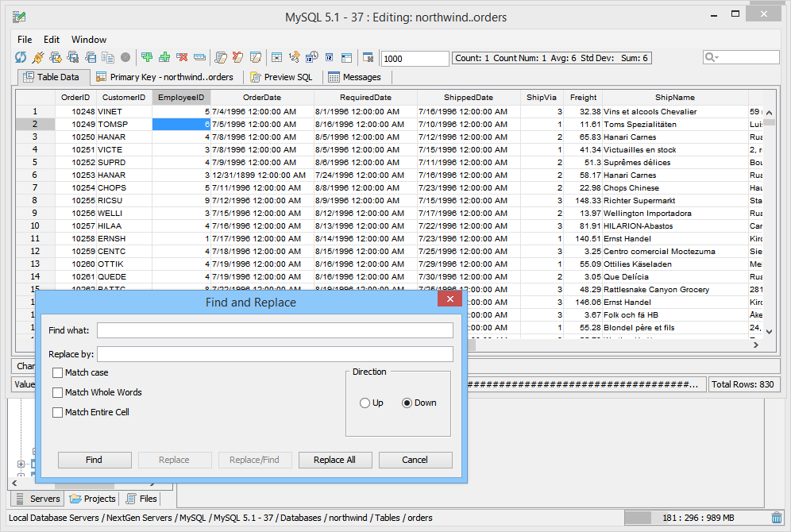Screen dimensions: 791x532
Task: Click the table vertical scrollbar down arrow
Action: click(x=769, y=331)
